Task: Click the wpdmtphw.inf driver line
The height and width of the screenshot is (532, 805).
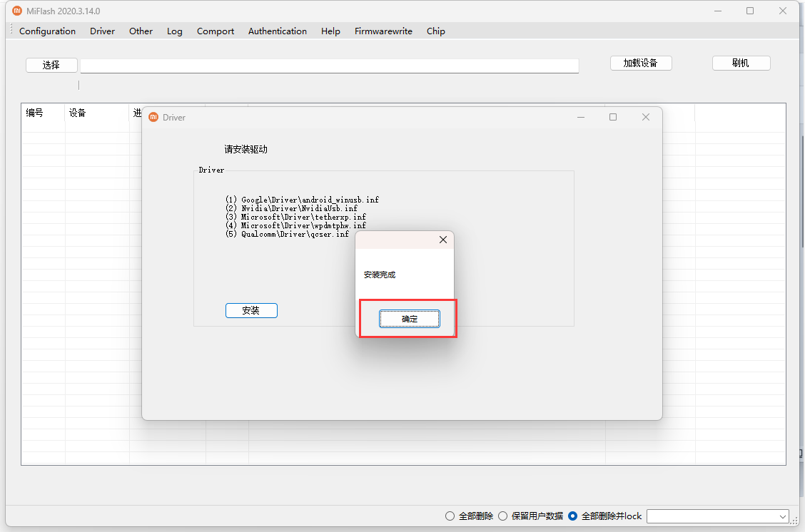Action: 295,225
